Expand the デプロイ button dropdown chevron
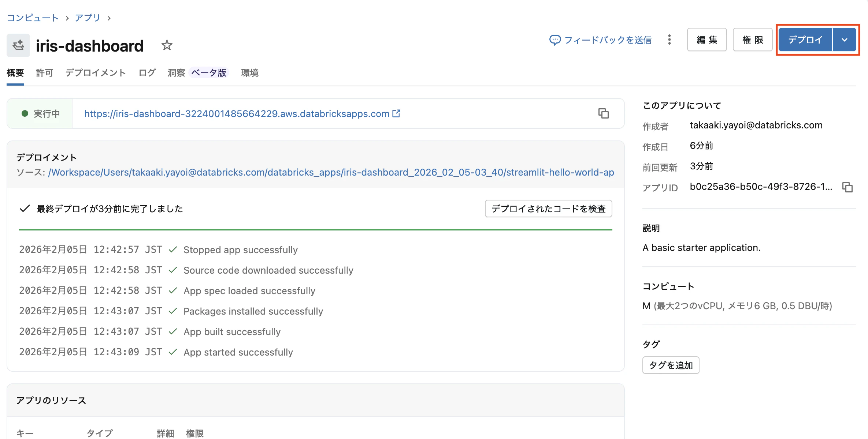This screenshot has height=439, width=868. 844,40
